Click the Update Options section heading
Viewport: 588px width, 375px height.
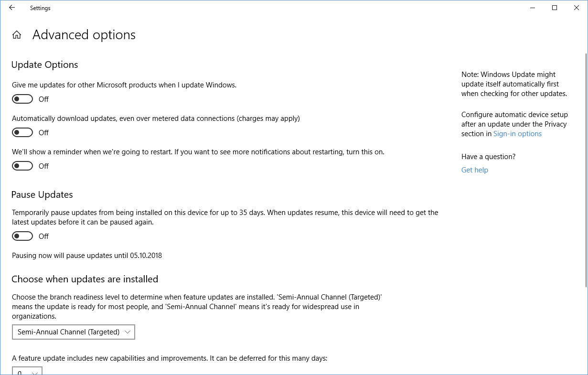pos(44,65)
